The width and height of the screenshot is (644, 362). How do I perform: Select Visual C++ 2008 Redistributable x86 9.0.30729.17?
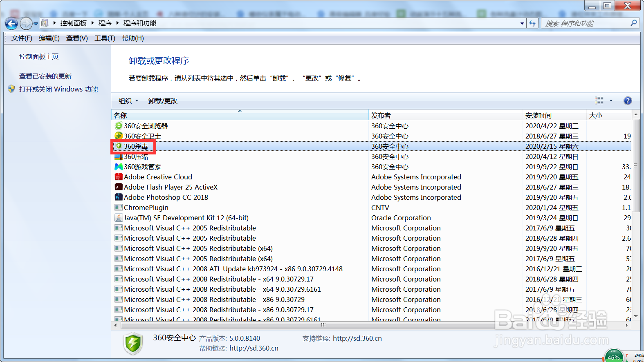372,310
